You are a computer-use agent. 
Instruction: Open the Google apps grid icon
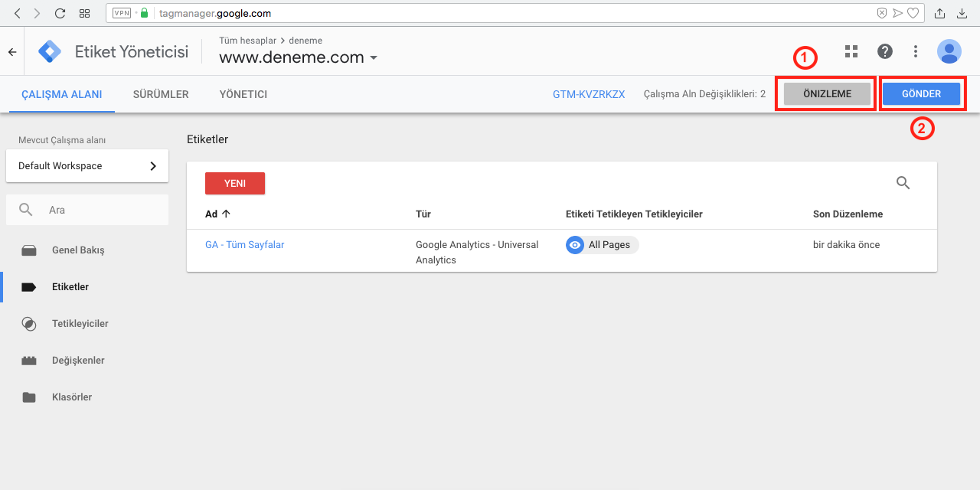point(851,51)
